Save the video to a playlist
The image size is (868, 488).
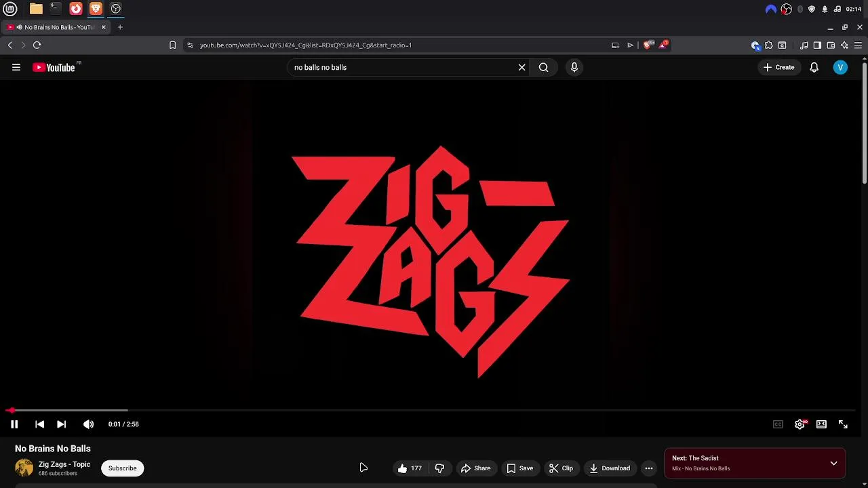(520, 468)
